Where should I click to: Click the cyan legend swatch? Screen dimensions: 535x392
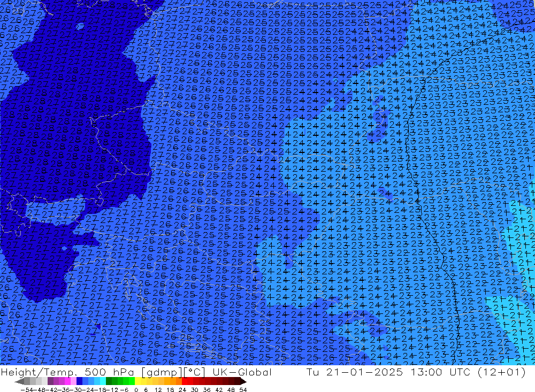tap(103, 381)
